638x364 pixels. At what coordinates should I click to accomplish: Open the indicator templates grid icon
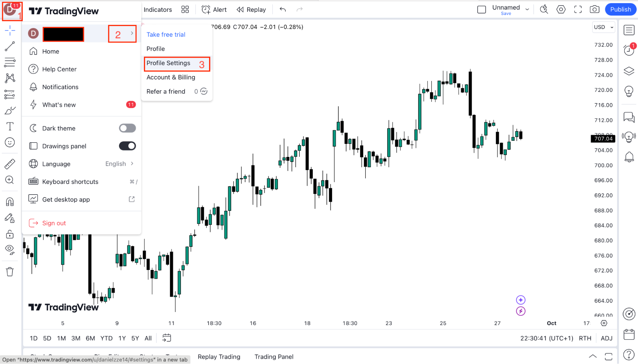tap(185, 9)
